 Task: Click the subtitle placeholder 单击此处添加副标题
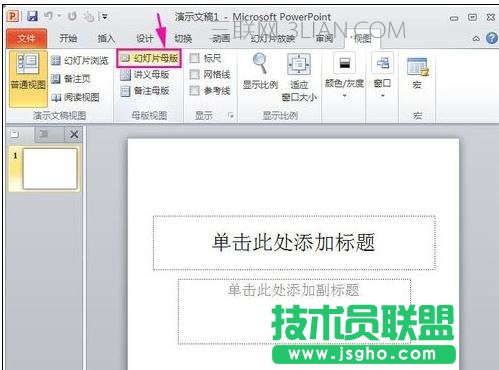(294, 311)
